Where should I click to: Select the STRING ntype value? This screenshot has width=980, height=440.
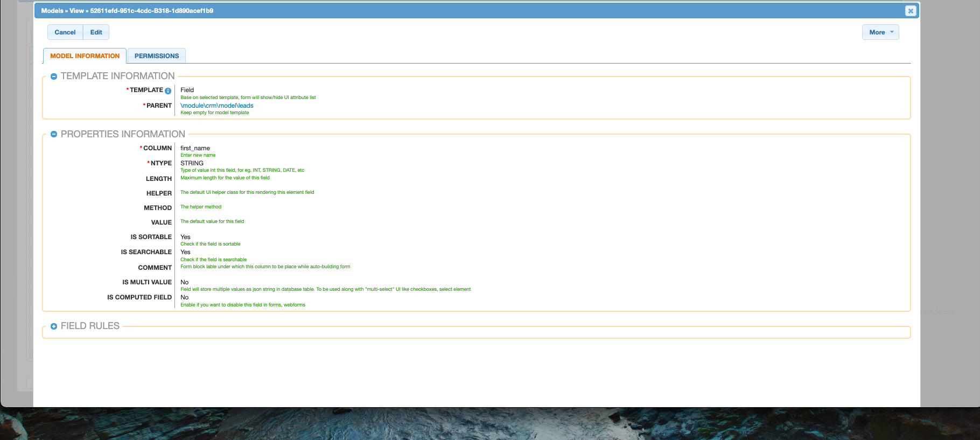coord(192,163)
